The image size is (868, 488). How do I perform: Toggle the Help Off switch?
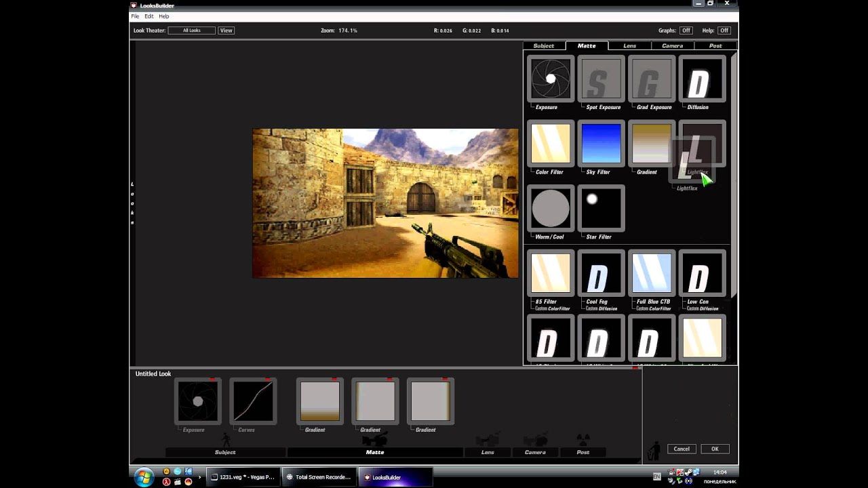click(x=724, y=30)
